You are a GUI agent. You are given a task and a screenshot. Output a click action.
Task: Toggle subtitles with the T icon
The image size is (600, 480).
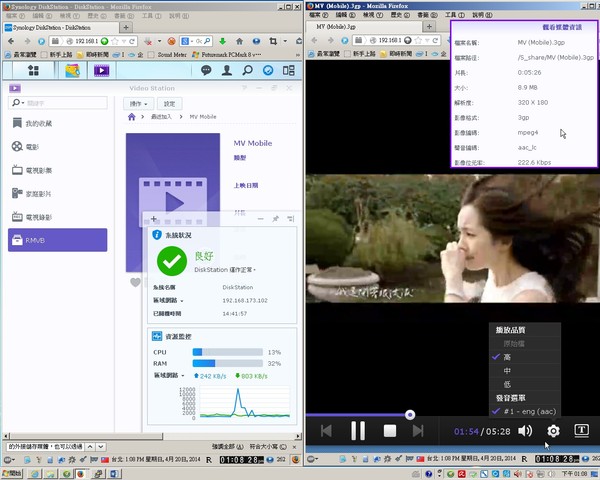(x=581, y=431)
